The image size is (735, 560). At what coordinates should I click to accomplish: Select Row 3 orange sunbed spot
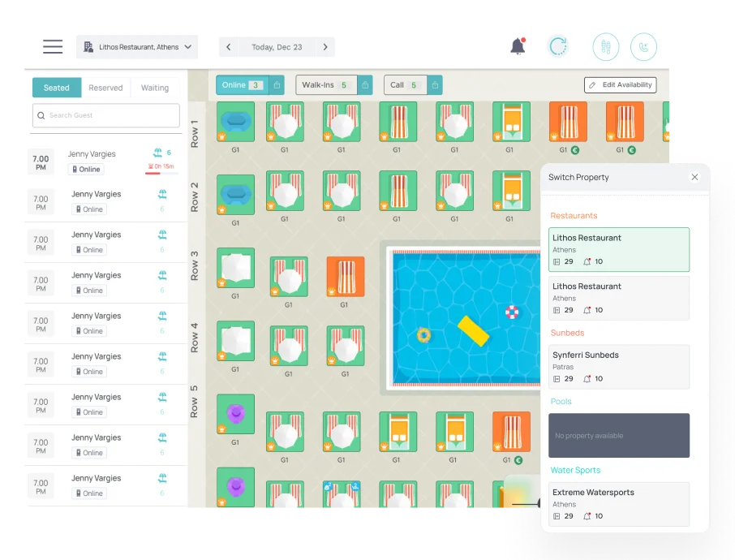[x=346, y=277]
